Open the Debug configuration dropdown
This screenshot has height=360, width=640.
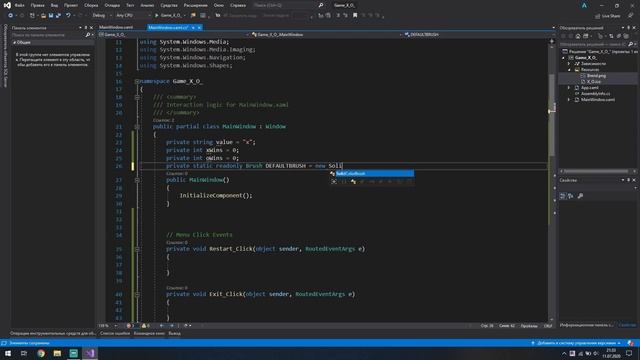pyautogui.click(x=102, y=16)
